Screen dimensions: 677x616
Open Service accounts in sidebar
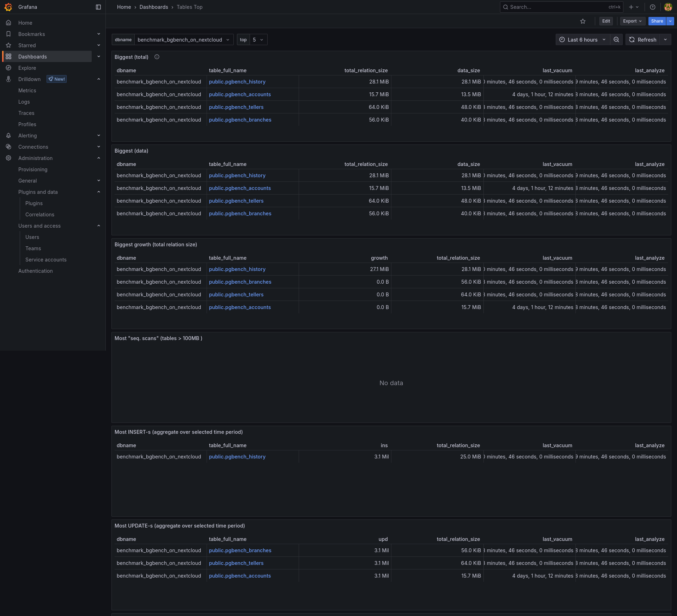click(x=46, y=260)
